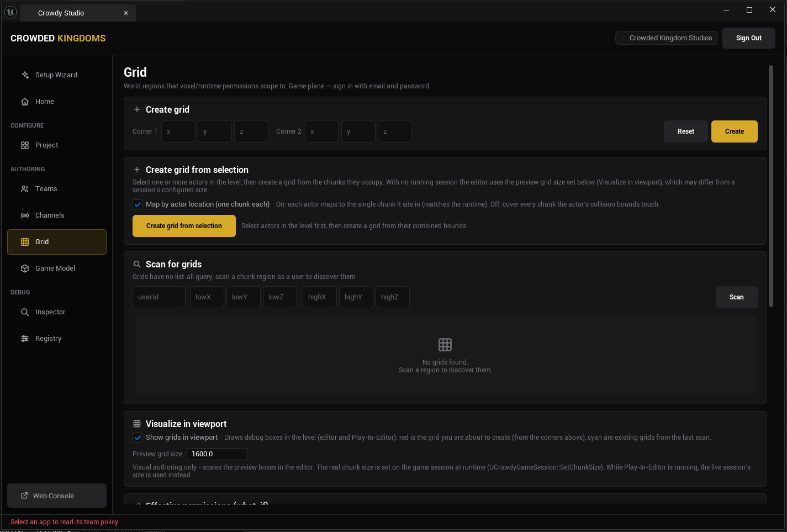
Task: Click the 'No grids found.' text
Action: click(445, 362)
